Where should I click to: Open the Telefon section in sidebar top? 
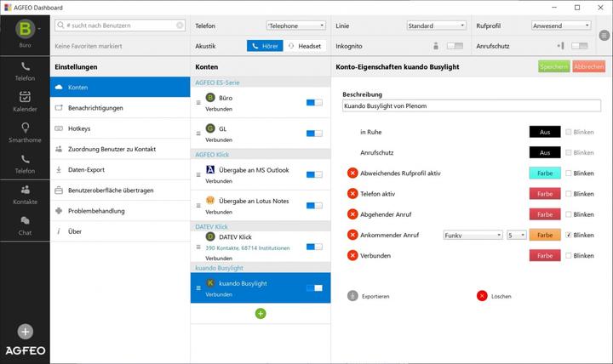(x=25, y=71)
